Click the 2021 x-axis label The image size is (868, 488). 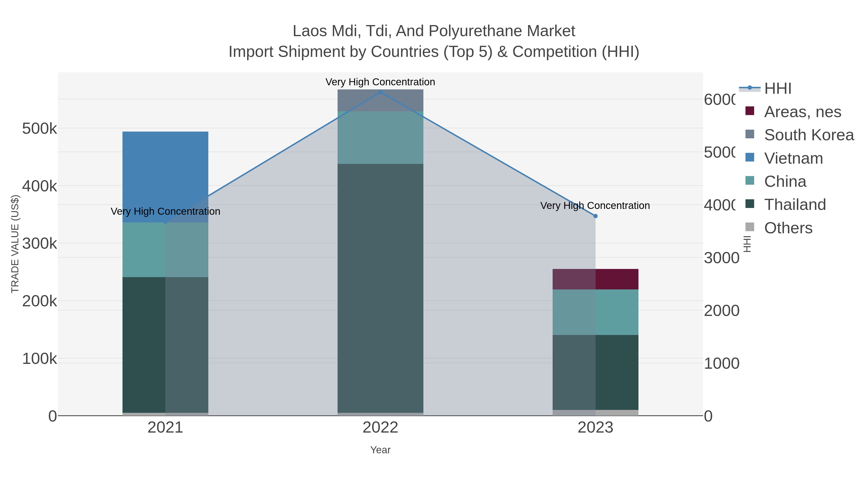point(165,427)
